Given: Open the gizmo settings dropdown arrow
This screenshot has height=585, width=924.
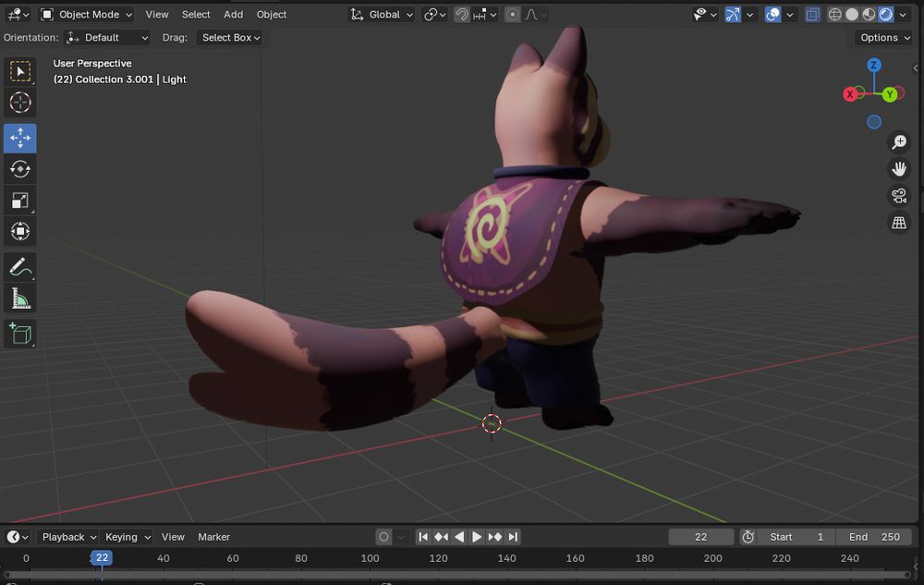Looking at the screenshot, I should pyautogui.click(x=749, y=15).
